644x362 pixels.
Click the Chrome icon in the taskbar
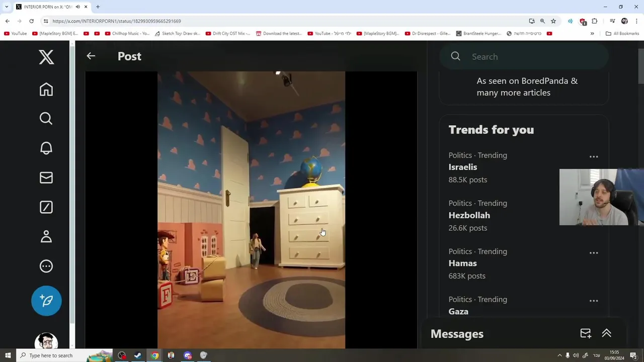point(155,355)
